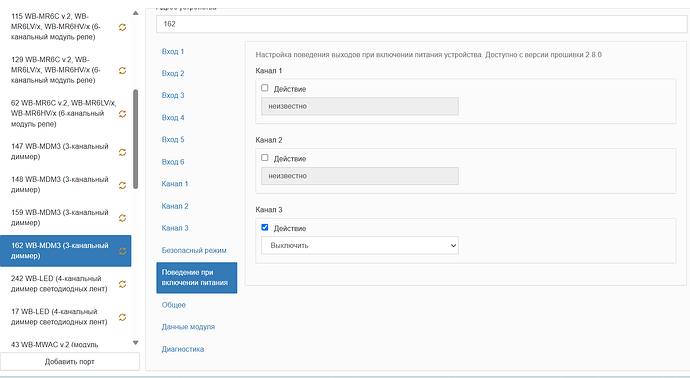Click refresh icon for 242 WB-LED
Image resolution: width=690 pixels, height=378 pixels.
(122, 284)
